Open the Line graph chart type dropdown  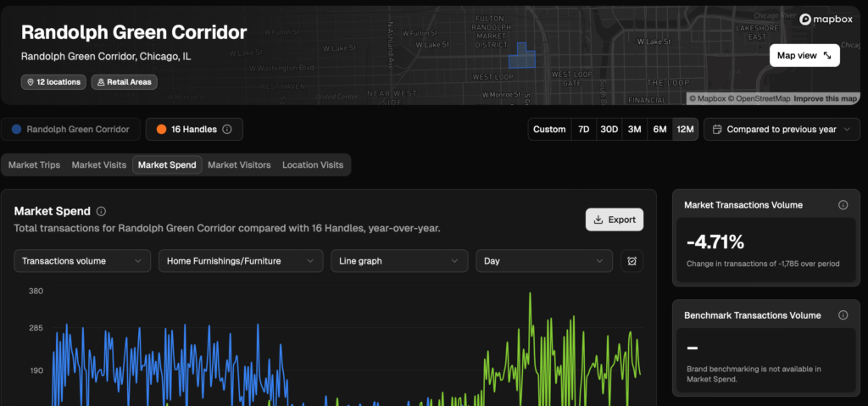pos(400,261)
